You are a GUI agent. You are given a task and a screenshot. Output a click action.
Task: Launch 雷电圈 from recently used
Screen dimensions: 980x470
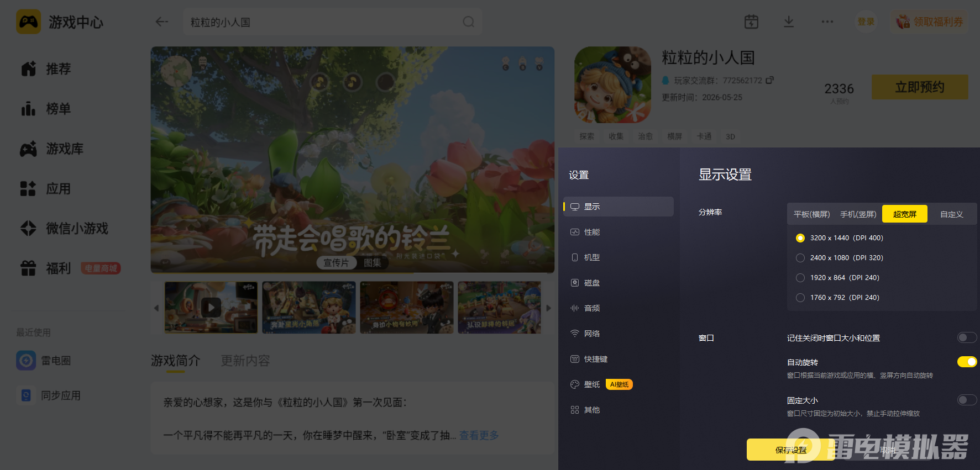tap(44, 361)
